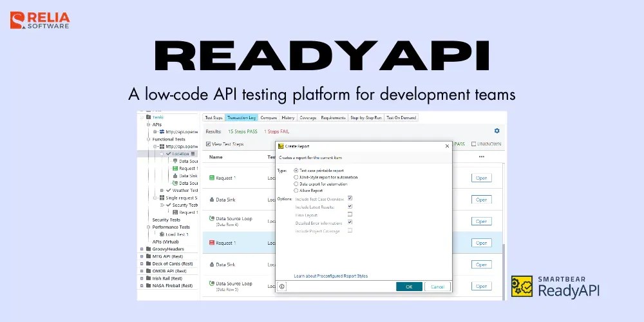The height and width of the screenshot is (322, 644).
Task: Open the Coverage tab
Action: coord(308,118)
